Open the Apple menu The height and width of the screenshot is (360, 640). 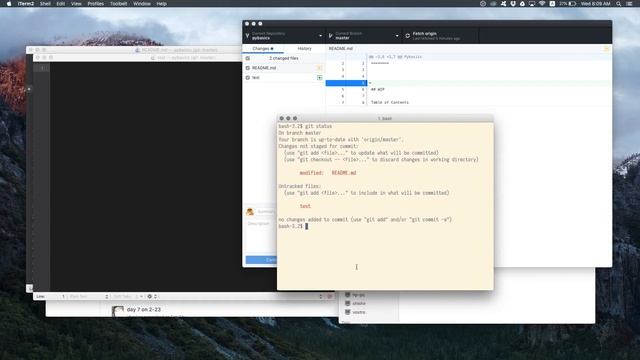9,4
